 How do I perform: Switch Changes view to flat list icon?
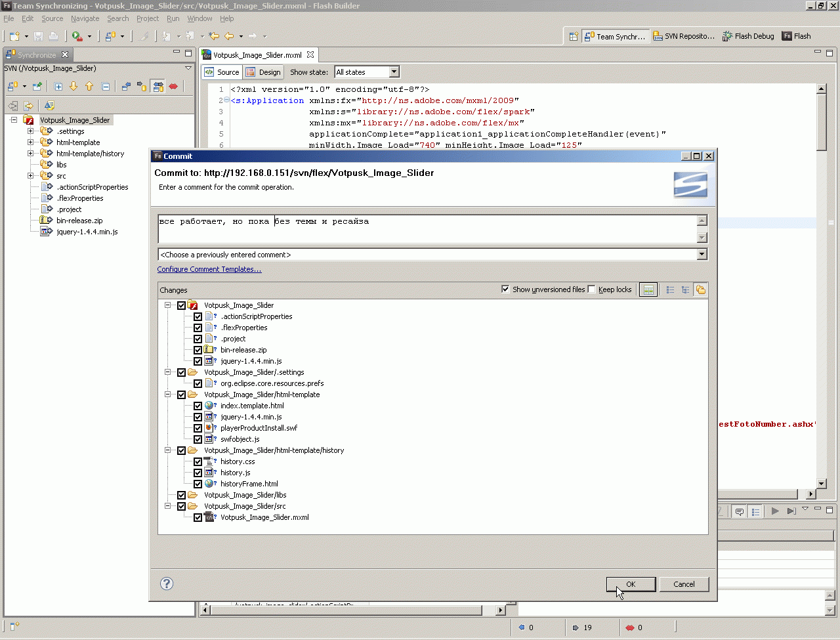click(670, 289)
